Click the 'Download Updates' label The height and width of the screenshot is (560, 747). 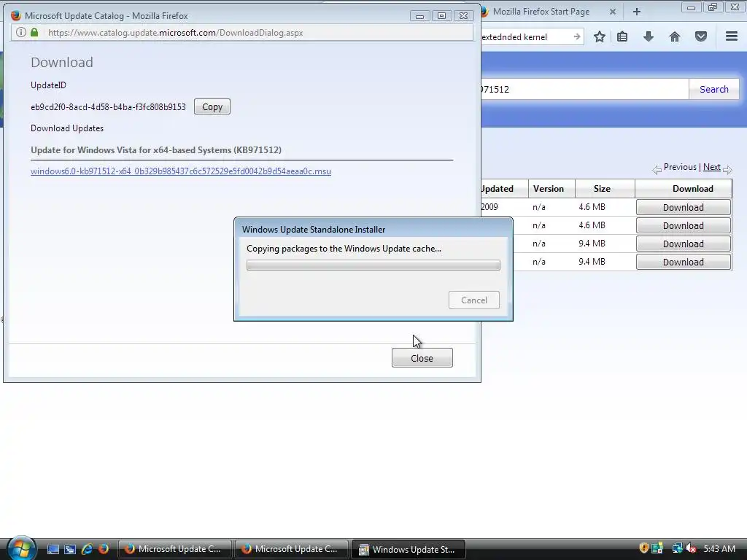[67, 128]
